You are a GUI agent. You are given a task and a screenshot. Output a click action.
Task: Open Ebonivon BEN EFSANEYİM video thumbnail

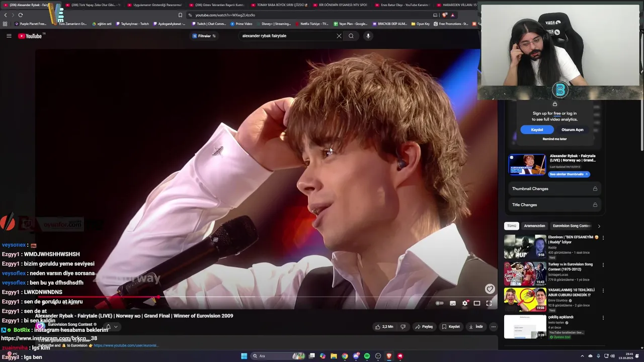point(525,246)
